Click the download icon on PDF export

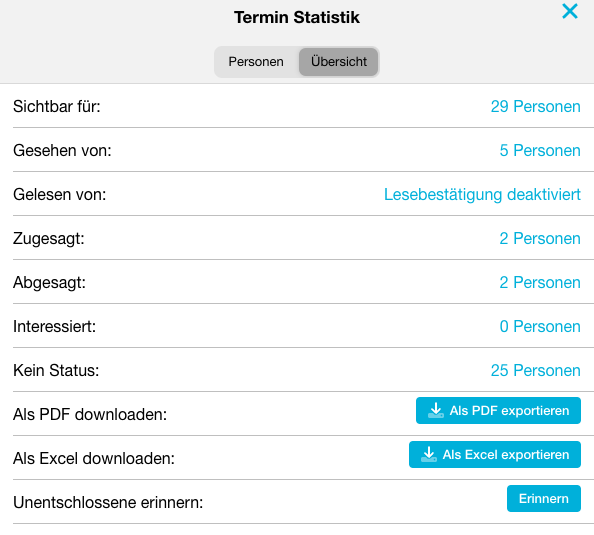(436, 410)
